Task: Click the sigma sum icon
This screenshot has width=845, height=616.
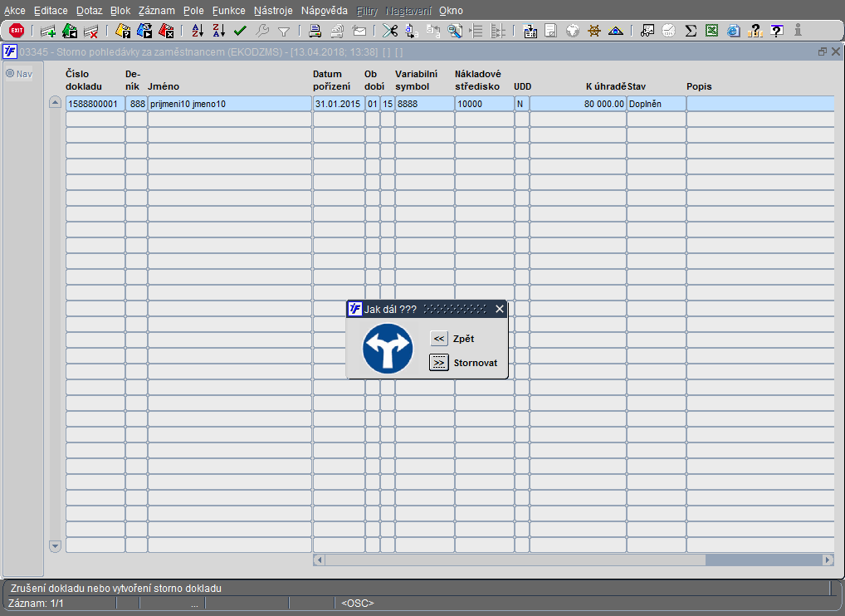Action: (x=691, y=31)
